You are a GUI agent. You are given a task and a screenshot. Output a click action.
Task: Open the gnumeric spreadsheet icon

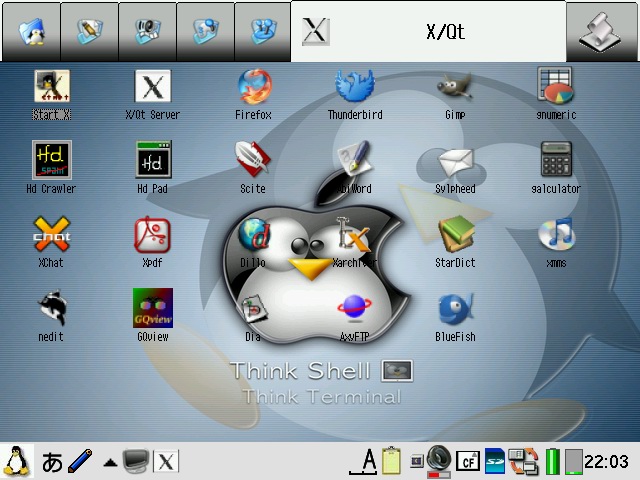(555, 88)
